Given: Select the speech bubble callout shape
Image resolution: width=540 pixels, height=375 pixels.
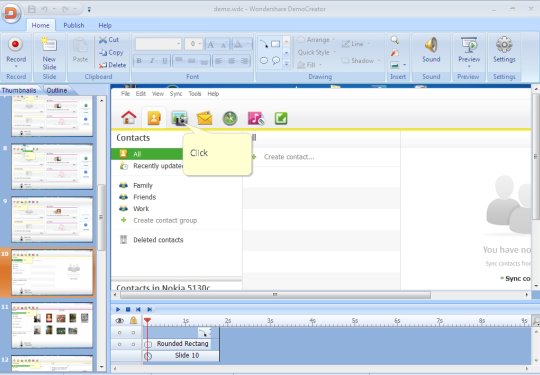Looking at the screenshot, I should click(276, 61).
